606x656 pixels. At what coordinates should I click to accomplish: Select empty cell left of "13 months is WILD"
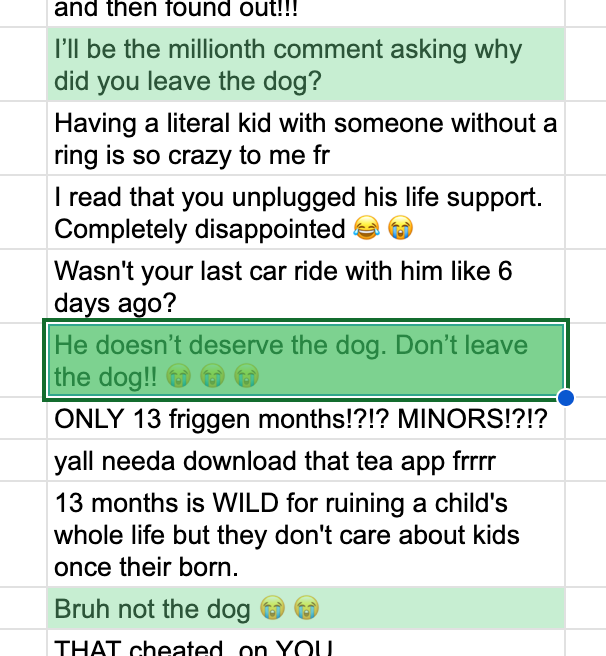tap(22, 534)
